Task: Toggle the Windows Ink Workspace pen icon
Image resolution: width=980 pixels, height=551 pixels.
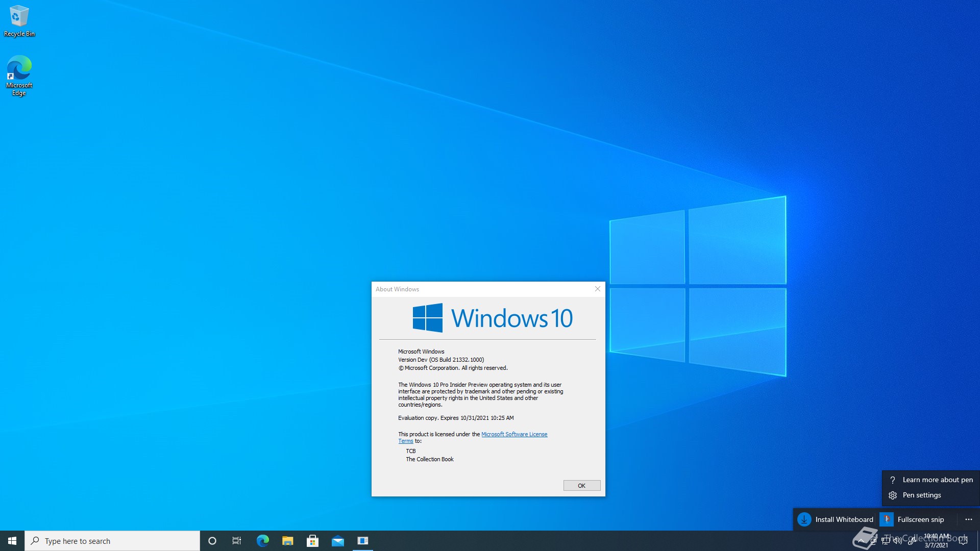Action: click(x=911, y=541)
